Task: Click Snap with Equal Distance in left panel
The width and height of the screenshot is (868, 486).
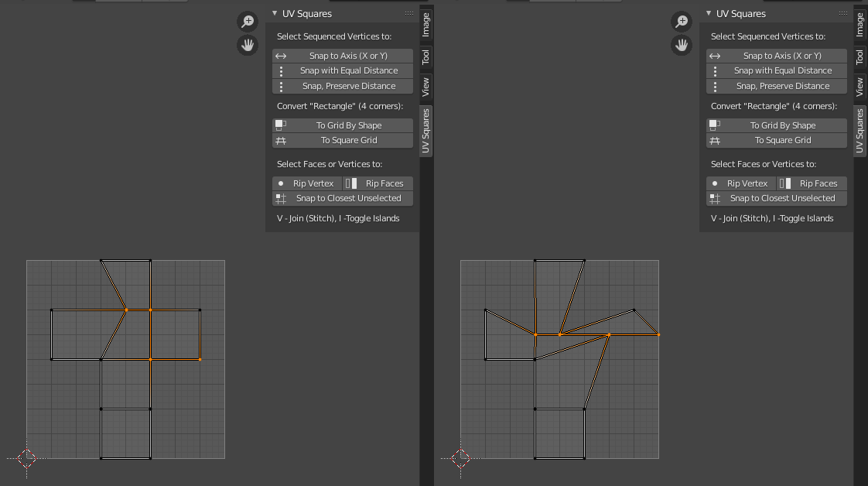Action: click(343, 71)
